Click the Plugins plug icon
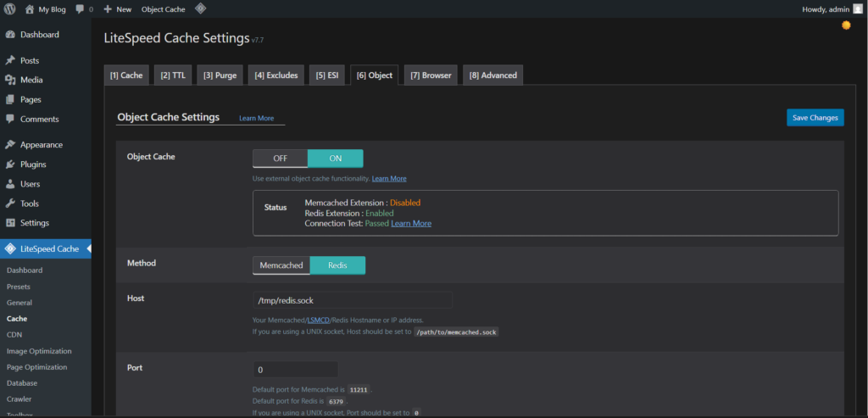This screenshot has height=418, width=868. [10, 164]
